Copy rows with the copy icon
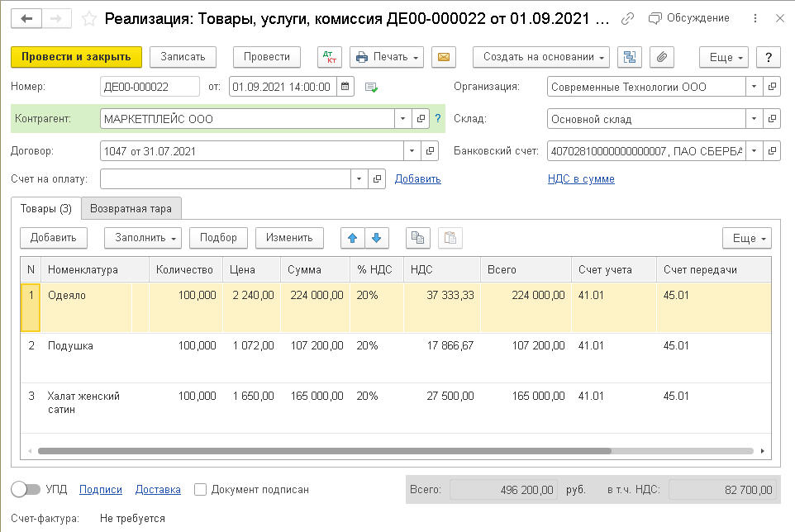 point(418,238)
